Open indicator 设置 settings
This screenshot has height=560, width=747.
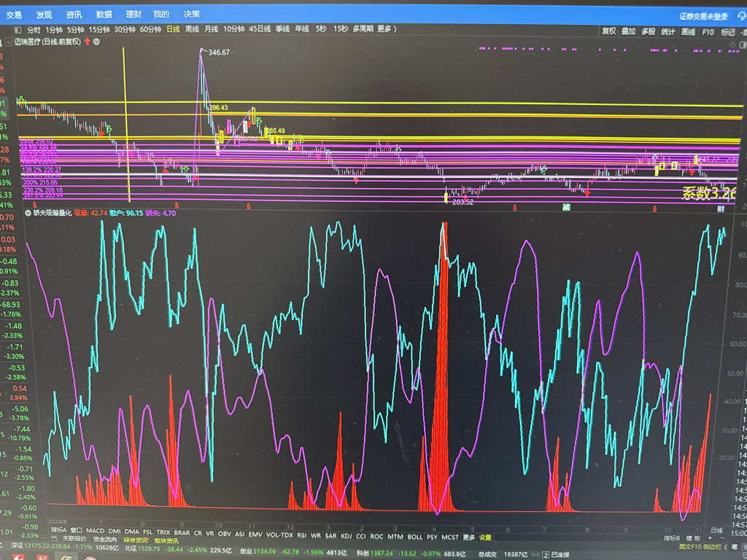485,537
